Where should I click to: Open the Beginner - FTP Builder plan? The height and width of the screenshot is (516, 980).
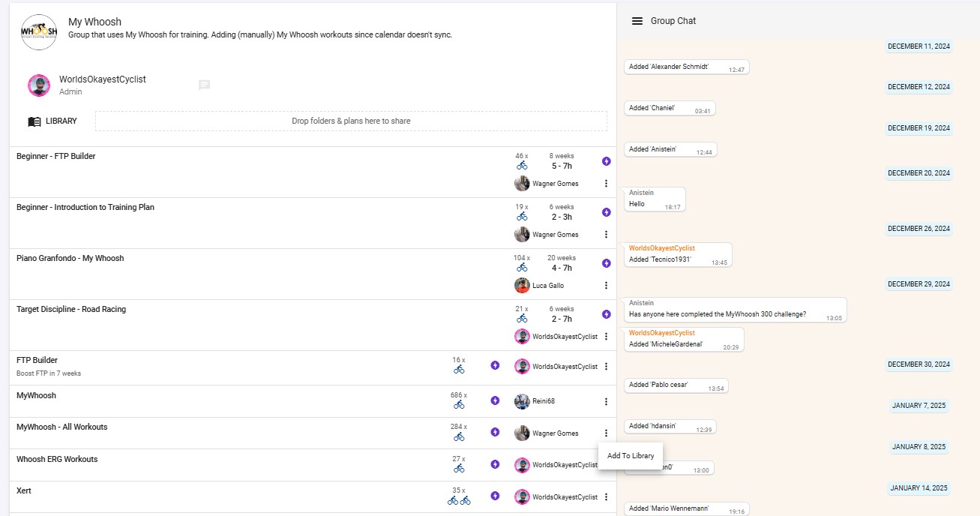tap(55, 156)
